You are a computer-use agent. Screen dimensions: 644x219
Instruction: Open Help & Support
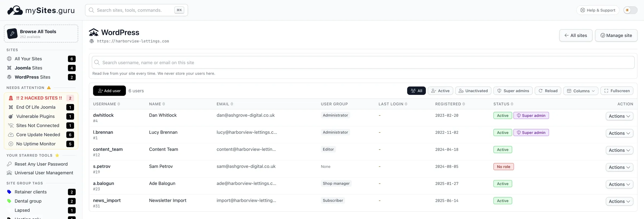(x=598, y=10)
